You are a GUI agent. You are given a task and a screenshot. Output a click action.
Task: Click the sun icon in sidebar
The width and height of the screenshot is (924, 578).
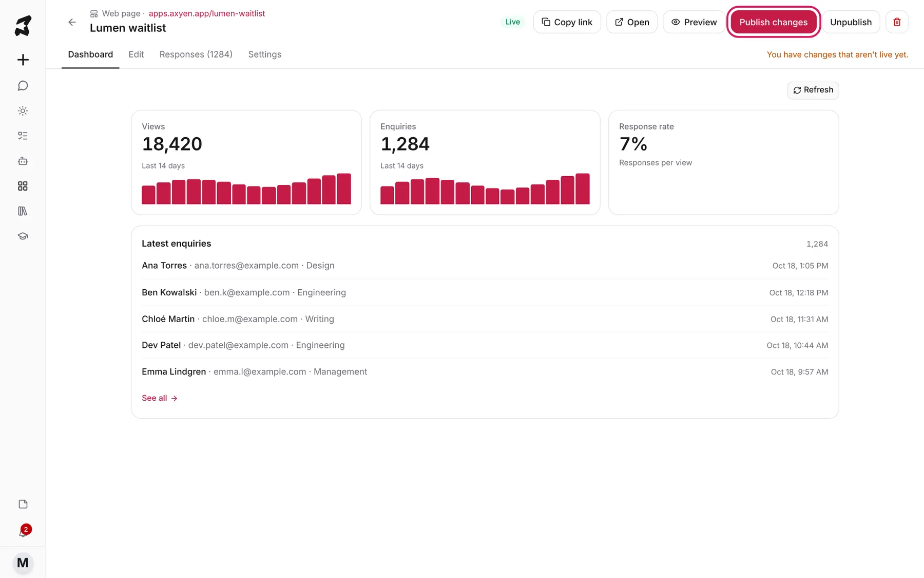click(23, 111)
